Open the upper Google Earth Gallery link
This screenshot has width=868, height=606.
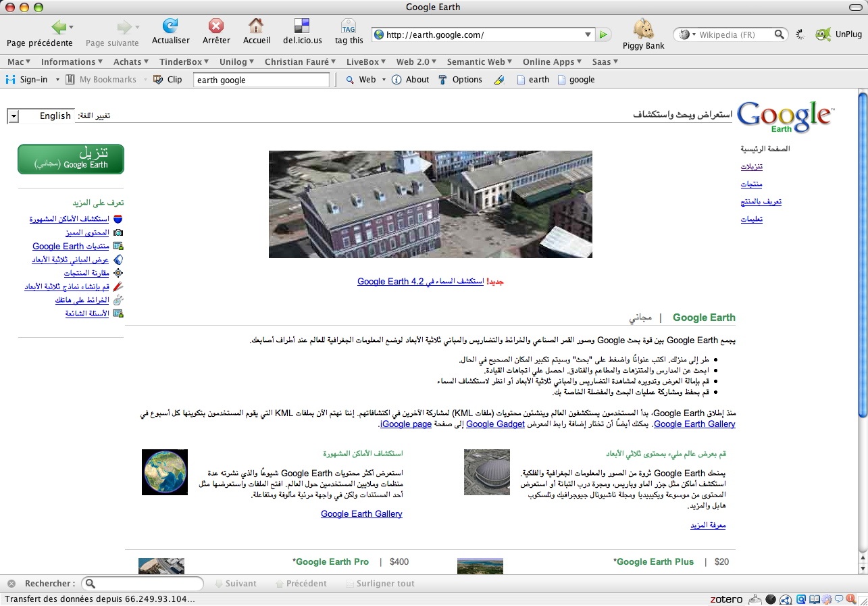(694, 424)
